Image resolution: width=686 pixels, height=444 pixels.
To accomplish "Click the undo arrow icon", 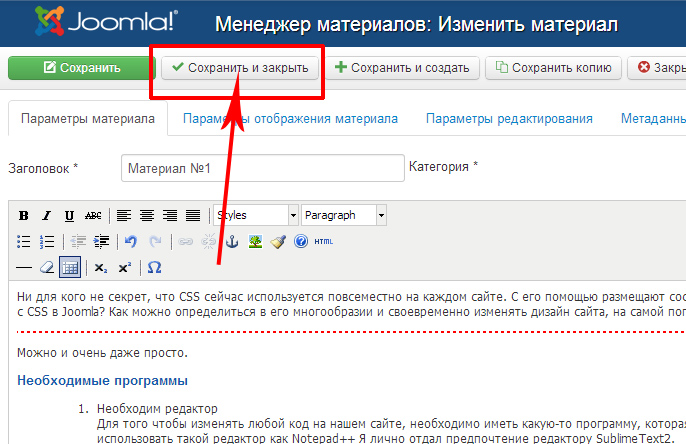I will pos(130,241).
